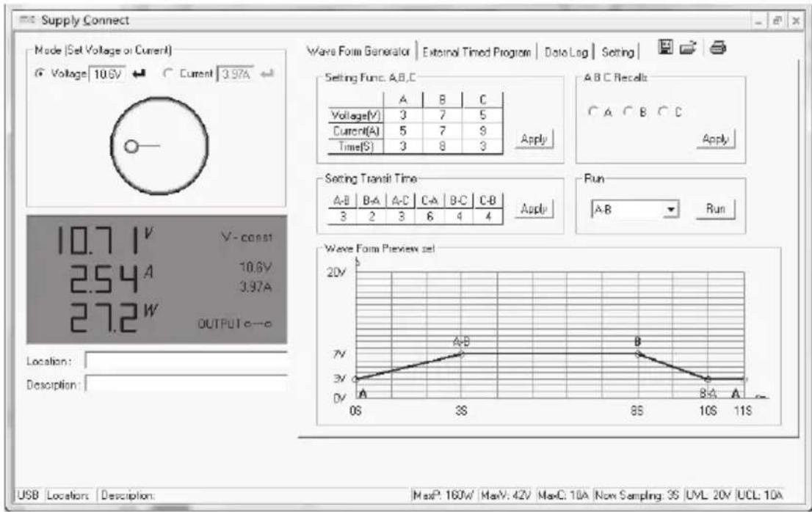
Task: Confirm voltage setting with the enter arrow
Action: pyautogui.click(x=139, y=74)
